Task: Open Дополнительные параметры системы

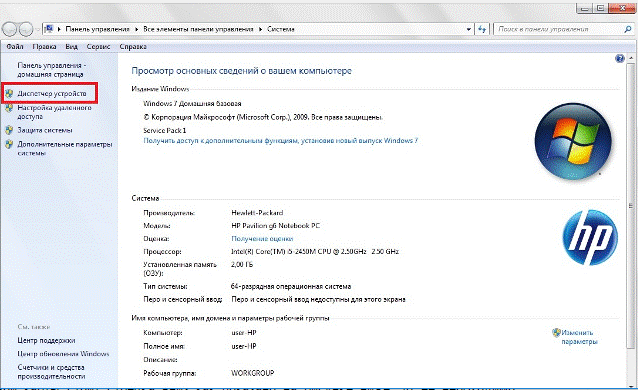Action: [x=64, y=149]
